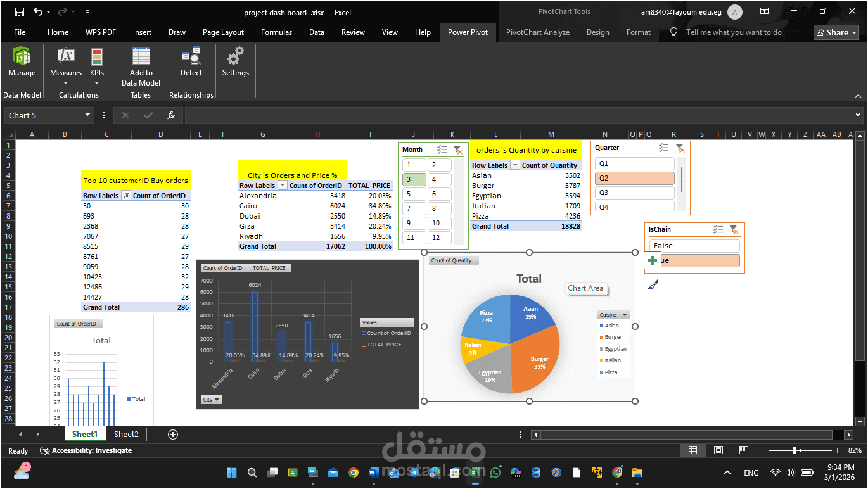
Task: Open the KPIs dropdown in Calculations
Action: pos(97,66)
